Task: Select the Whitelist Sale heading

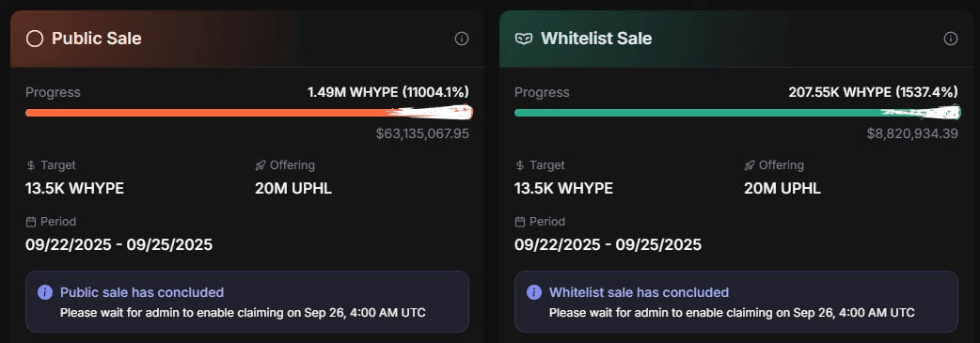Action: [596, 39]
